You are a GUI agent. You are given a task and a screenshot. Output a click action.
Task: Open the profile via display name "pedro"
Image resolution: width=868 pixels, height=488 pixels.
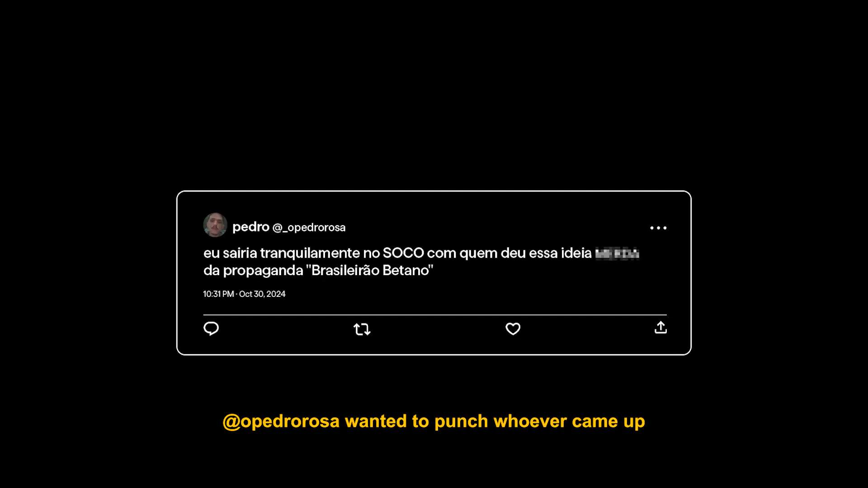(x=250, y=227)
